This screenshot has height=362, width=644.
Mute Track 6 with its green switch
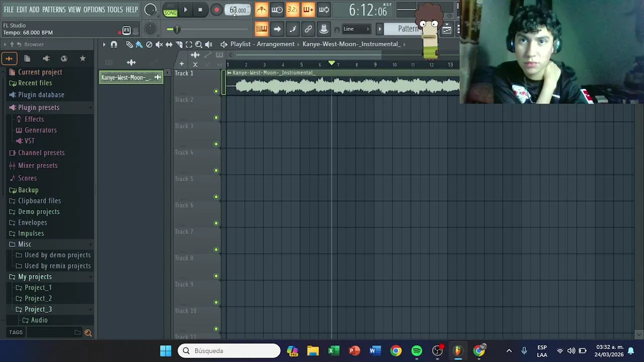216,223
